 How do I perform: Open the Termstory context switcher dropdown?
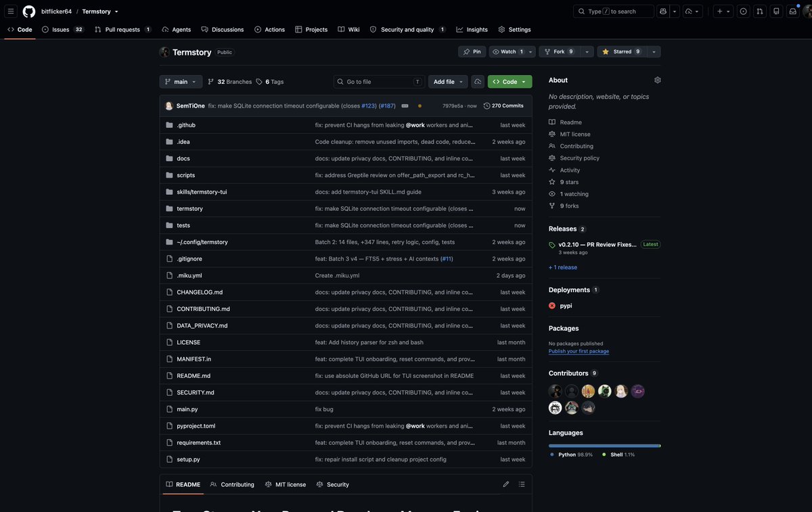116,11
